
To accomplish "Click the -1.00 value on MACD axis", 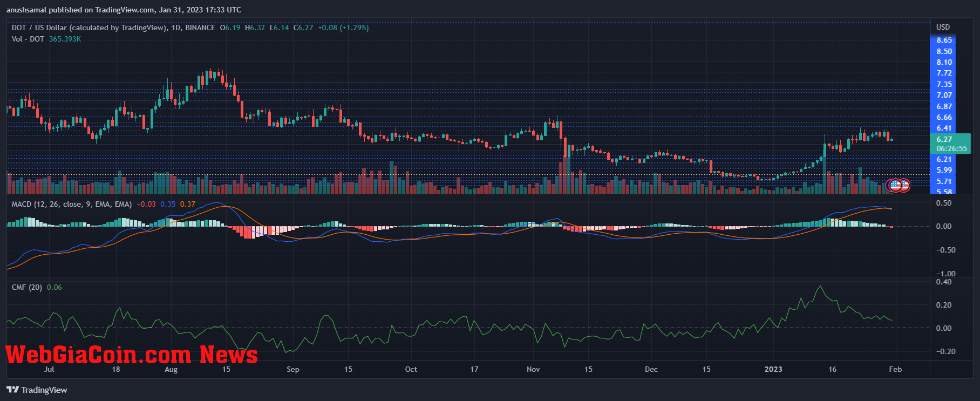I will pos(945,274).
